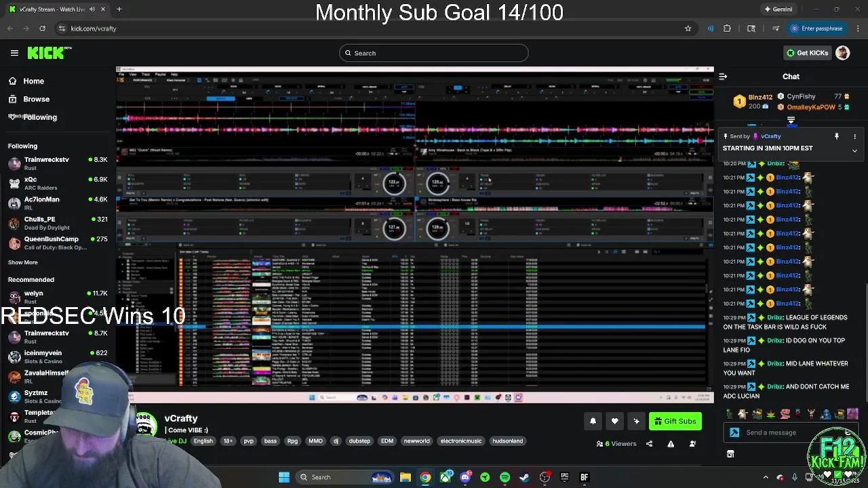Viewport: 868px width, 488px height.
Task: Follow the channel with the heart button
Action: click(614, 422)
